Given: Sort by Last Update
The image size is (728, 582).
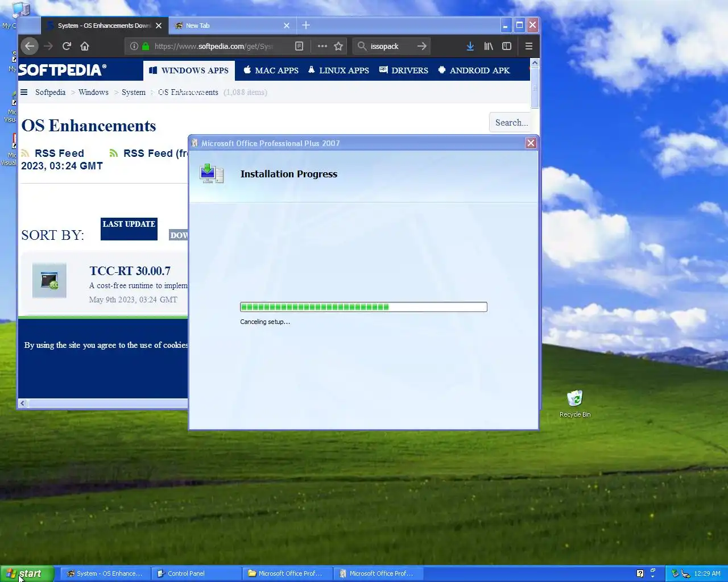Looking at the screenshot, I should [129, 228].
